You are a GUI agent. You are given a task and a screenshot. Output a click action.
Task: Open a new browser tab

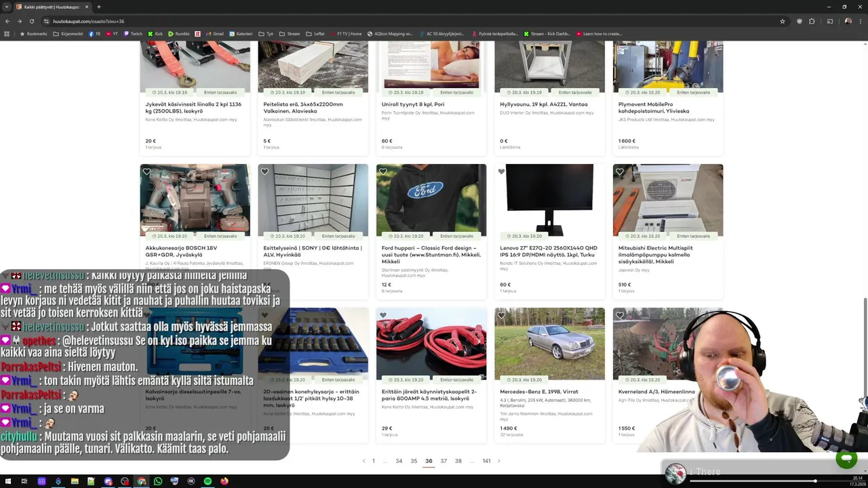click(99, 7)
